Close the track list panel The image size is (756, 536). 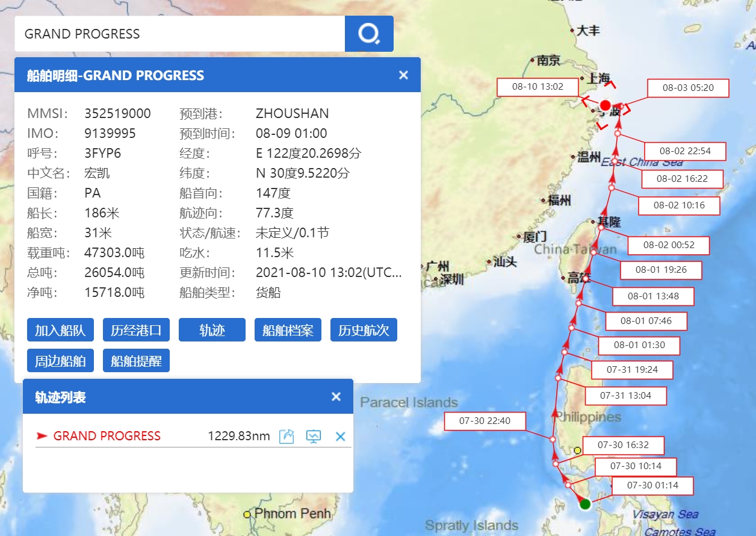click(336, 396)
